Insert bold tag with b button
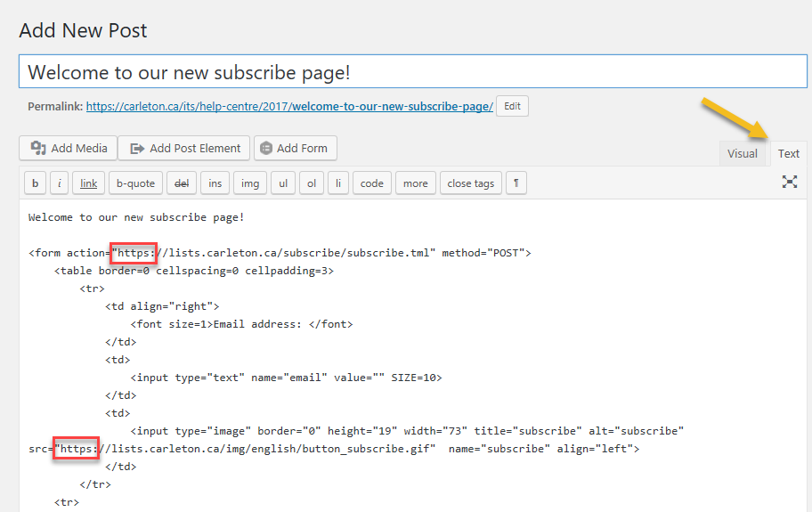812x512 pixels. pos(36,183)
